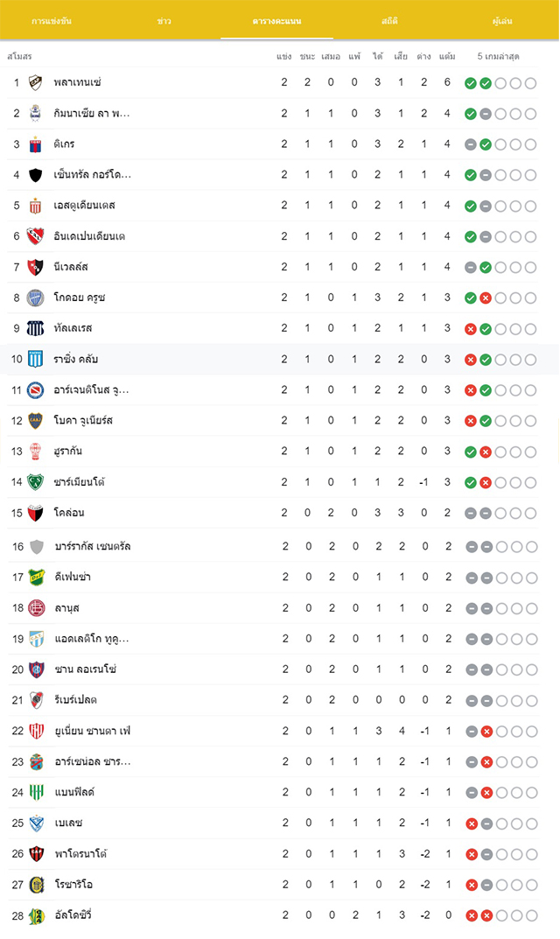This screenshot has width=560, height=939.
Task: Click first green win indicator for พลาเทนเซ่
Action: click(x=471, y=83)
